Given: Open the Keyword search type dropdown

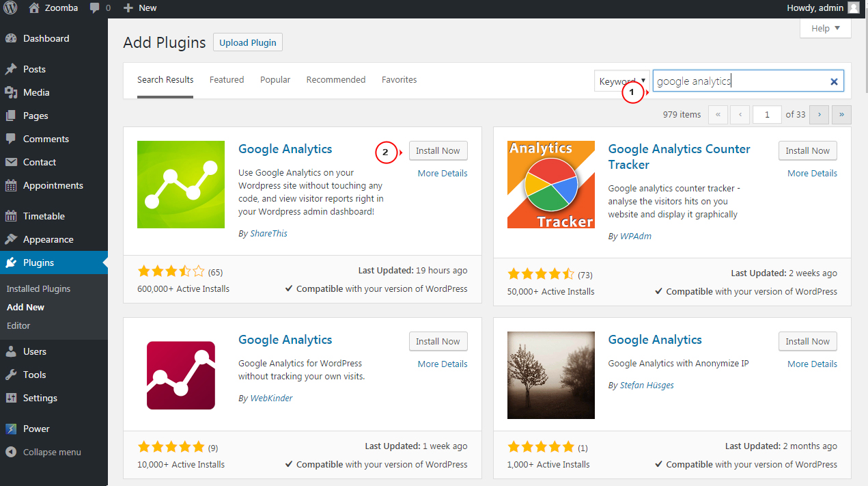Looking at the screenshot, I should coord(622,81).
